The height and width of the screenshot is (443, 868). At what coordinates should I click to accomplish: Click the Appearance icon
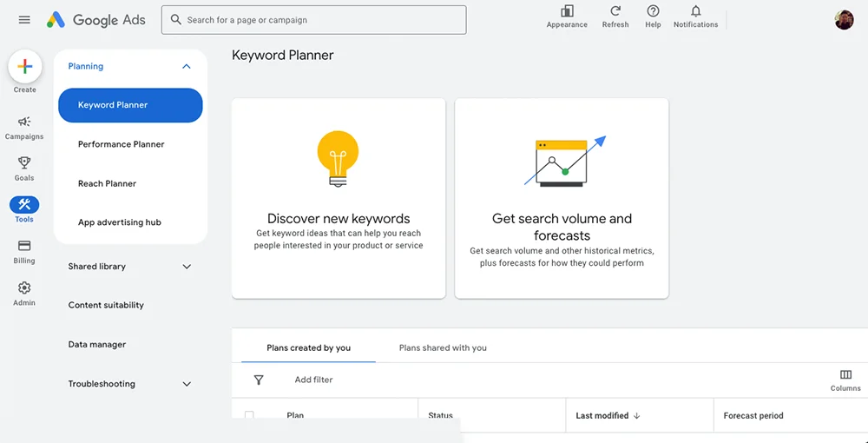click(567, 11)
